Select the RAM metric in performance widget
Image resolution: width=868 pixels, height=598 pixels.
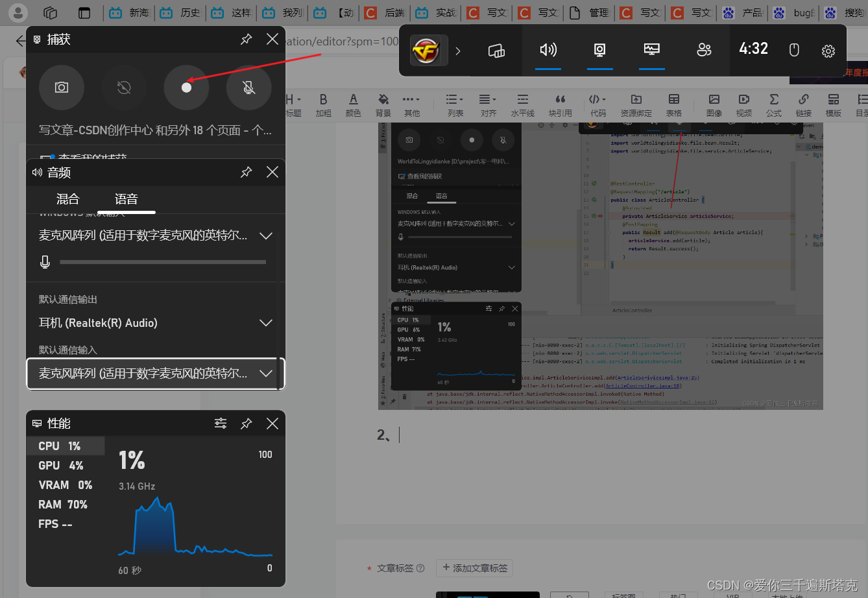coord(66,505)
